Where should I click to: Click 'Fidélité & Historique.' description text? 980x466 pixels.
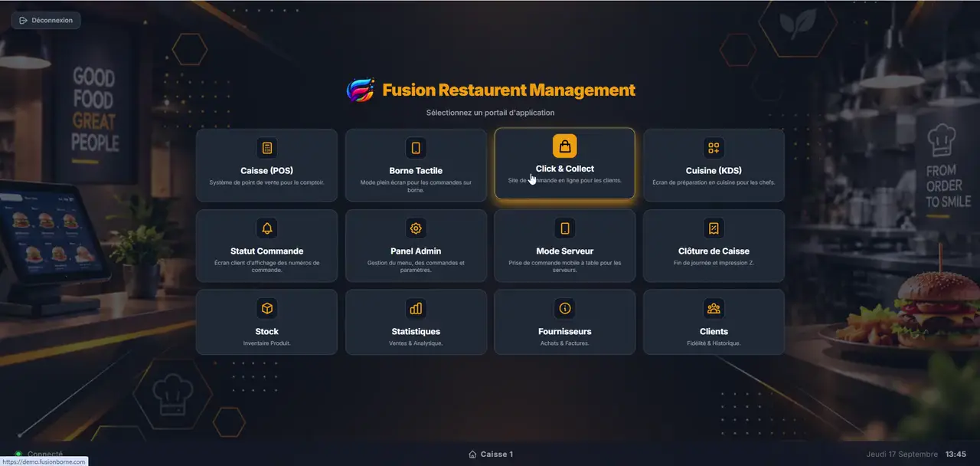pyautogui.click(x=714, y=343)
